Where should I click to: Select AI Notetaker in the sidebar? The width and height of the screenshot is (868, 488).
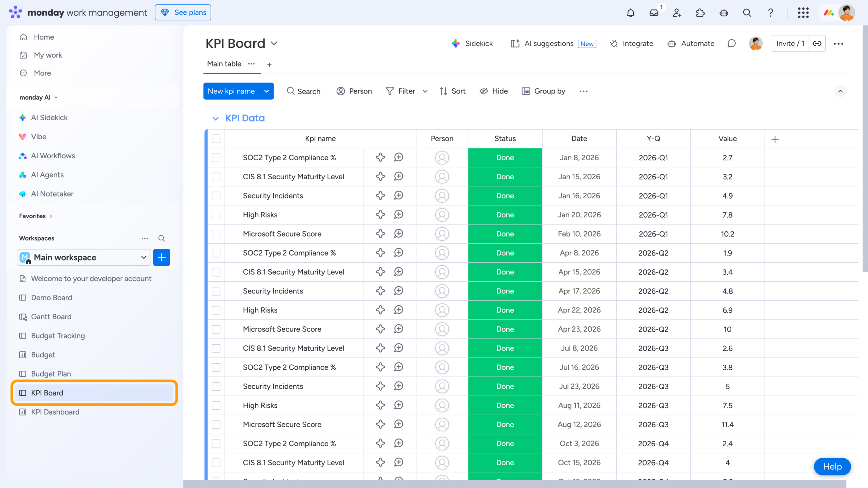[x=52, y=194]
